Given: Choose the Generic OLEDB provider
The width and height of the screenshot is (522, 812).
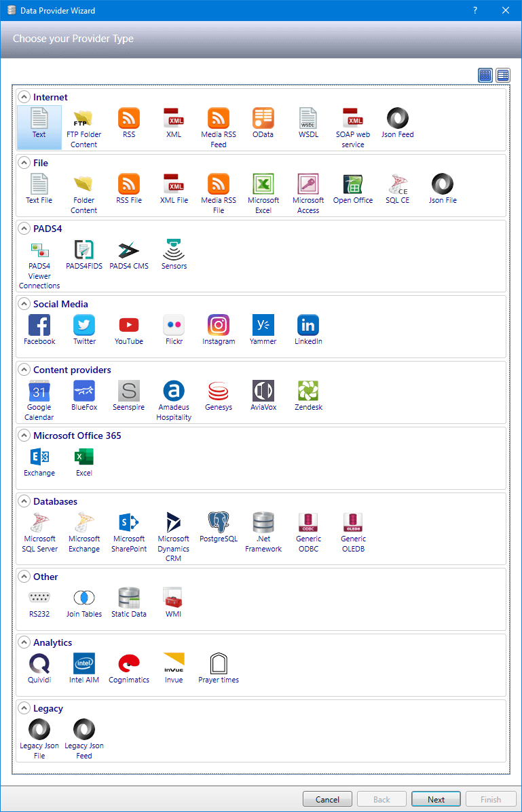Looking at the screenshot, I should tap(353, 532).
